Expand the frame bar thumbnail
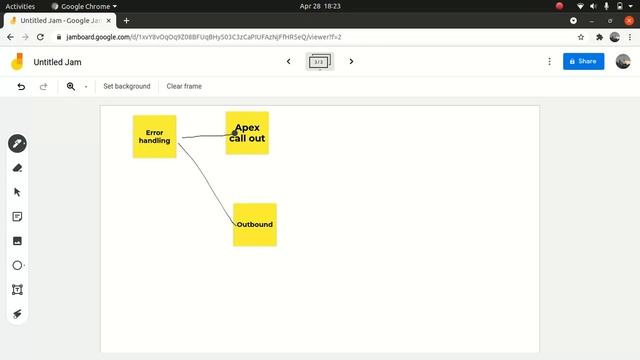This screenshot has width=640, height=360. click(x=320, y=62)
